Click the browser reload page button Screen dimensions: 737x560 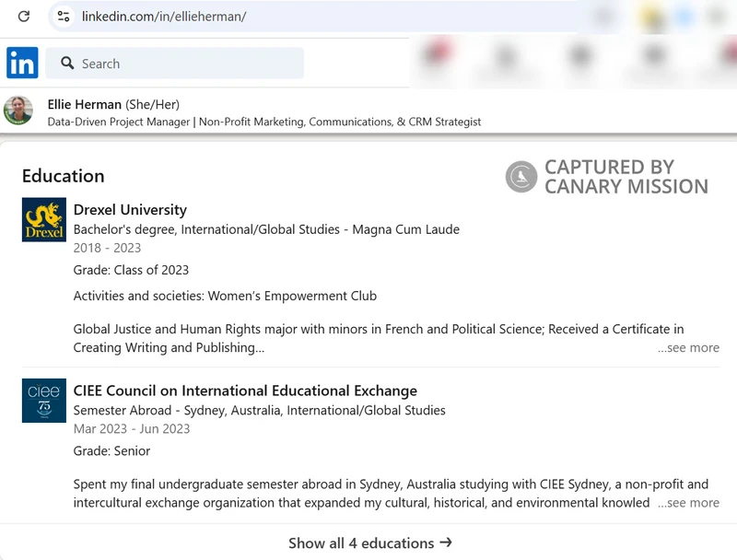click(x=24, y=17)
